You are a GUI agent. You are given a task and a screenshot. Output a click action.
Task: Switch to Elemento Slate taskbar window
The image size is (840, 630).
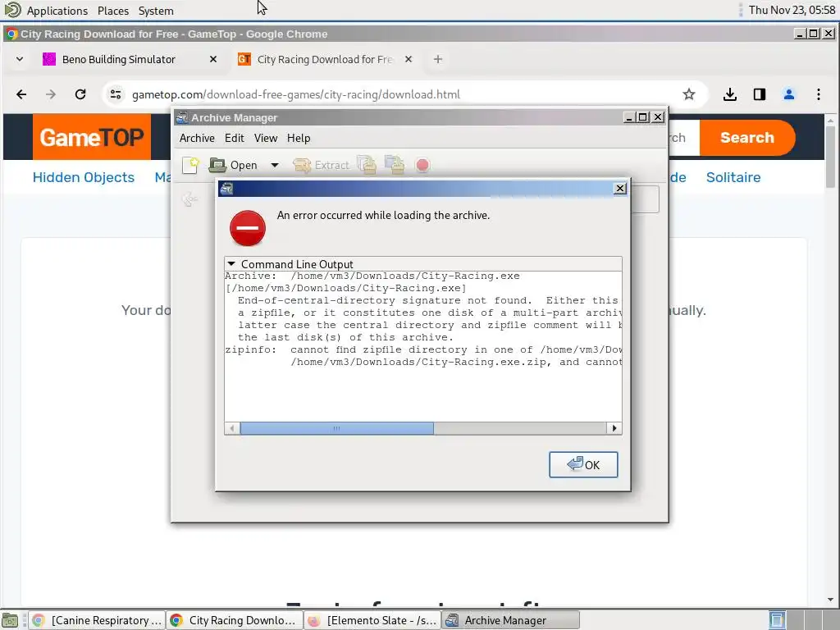(x=372, y=620)
